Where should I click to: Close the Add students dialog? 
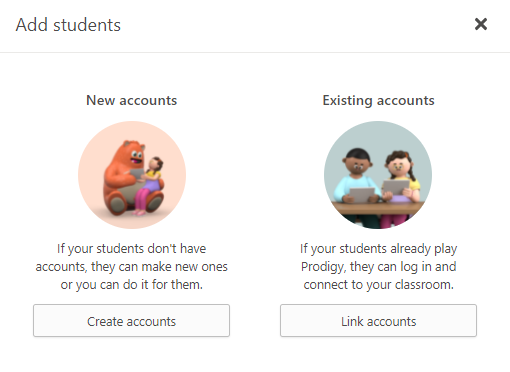click(481, 24)
